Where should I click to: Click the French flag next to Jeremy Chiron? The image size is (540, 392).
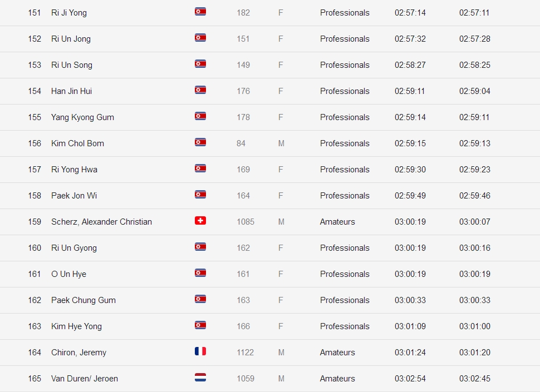pyautogui.click(x=200, y=351)
